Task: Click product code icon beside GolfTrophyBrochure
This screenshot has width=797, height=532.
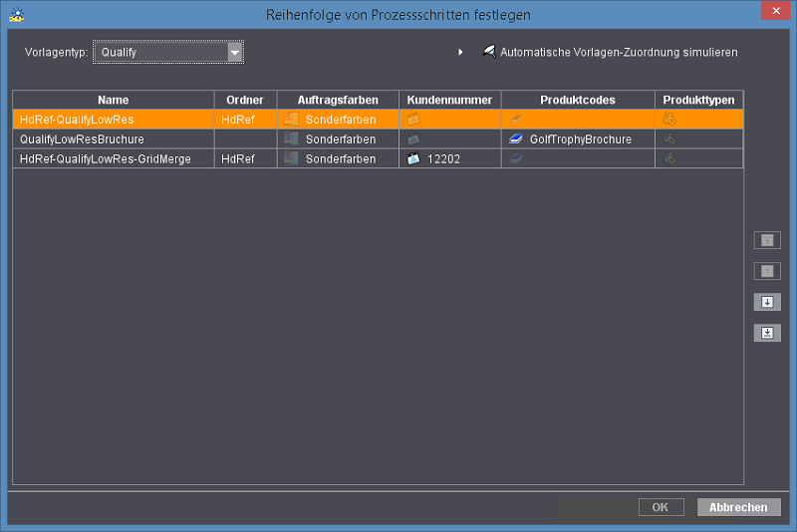Action: coord(516,139)
